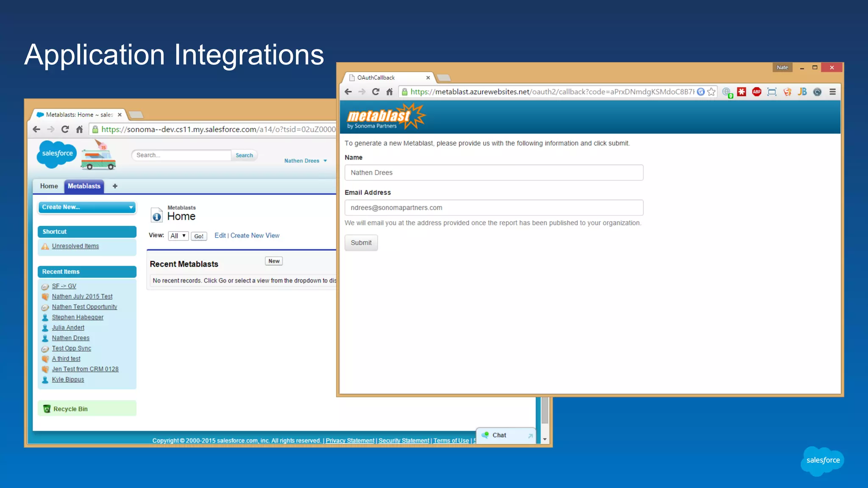The height and width of the screenshot is (488, 868).
Task: Click the Recycle Bin icon
Action: [47, 409]
